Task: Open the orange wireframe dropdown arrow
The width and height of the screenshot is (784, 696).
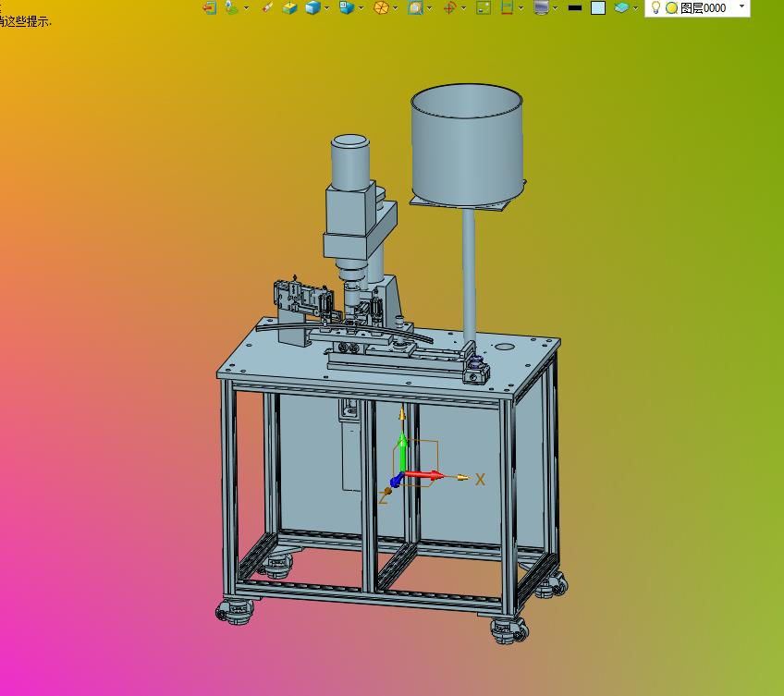Action: point(395,8)
